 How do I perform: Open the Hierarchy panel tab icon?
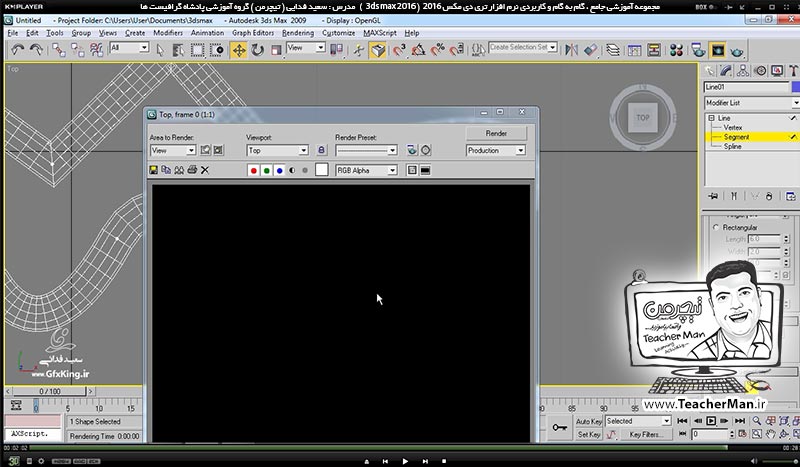[743, 71]
